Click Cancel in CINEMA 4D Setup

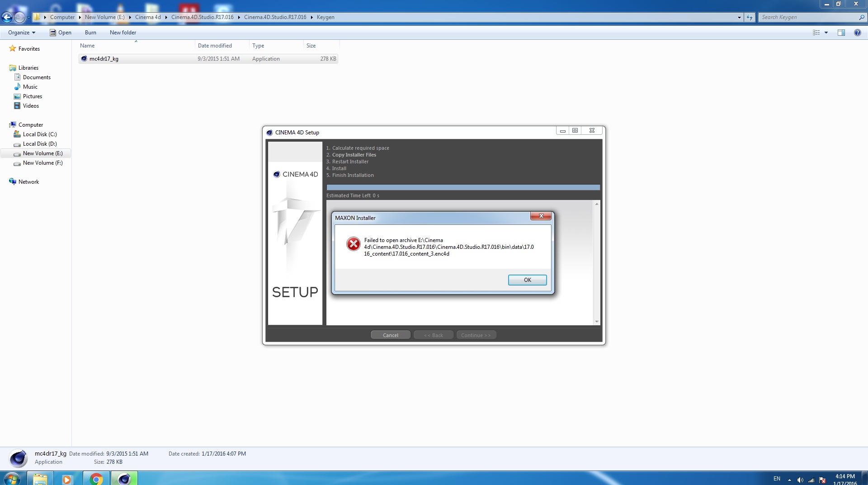391,335
